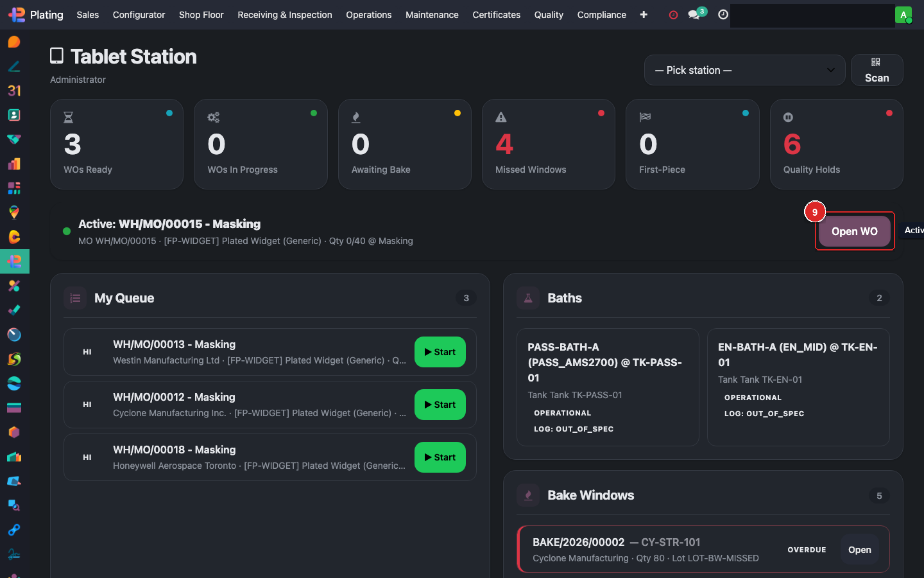Open the green user avatar menu

tap(903, 15)
